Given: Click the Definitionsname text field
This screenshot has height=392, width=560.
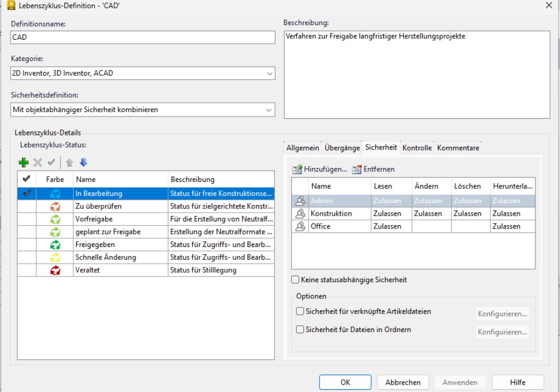Looking at the screenshot, I should point(143,38).
